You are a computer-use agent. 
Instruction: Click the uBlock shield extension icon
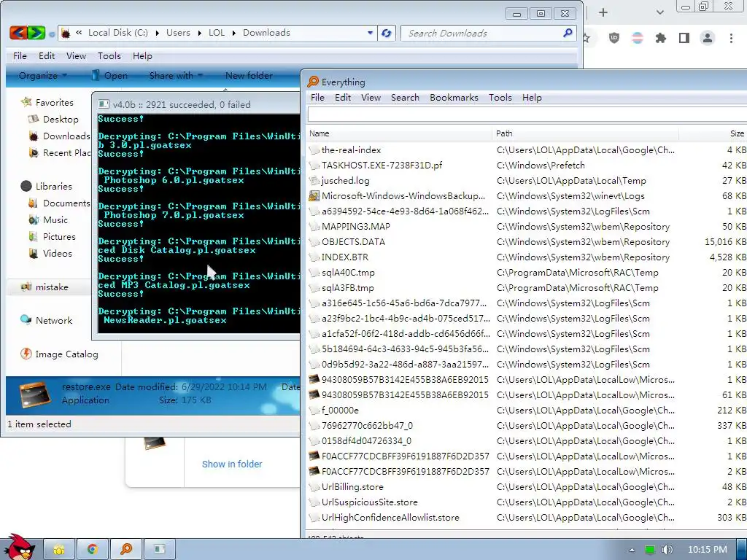click(x=614, y=38)
